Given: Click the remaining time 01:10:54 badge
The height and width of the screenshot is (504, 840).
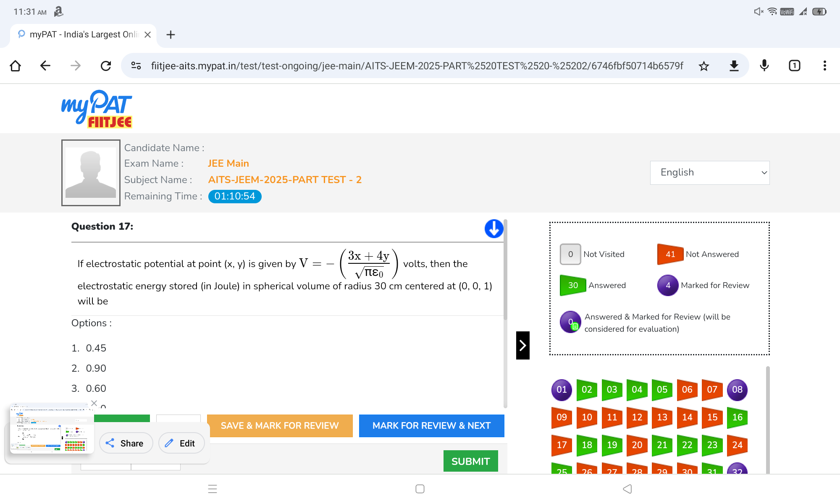Looking at the screenshot, I should click(235, 197).
